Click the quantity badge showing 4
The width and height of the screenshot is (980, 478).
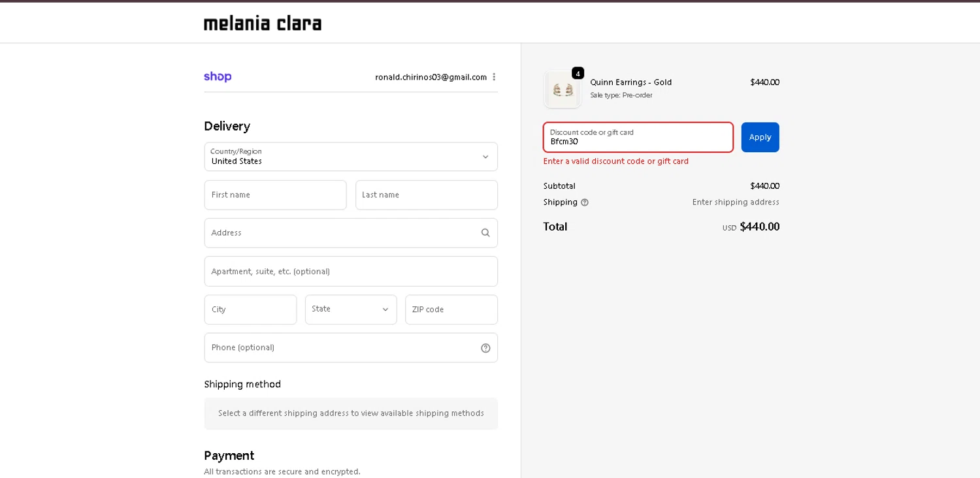578,73
